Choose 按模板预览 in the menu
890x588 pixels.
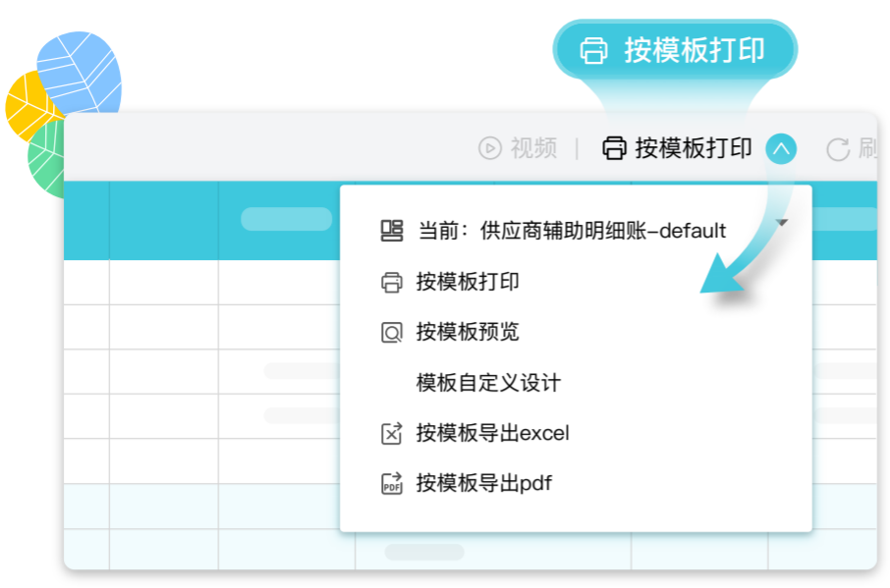pyautogui.click(x=468, y=332)
